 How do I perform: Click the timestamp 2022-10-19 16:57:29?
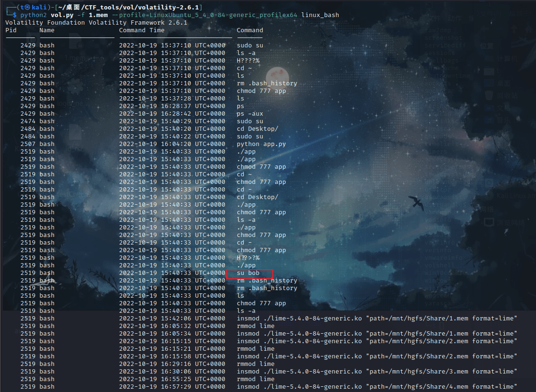(x=172, y=386)
